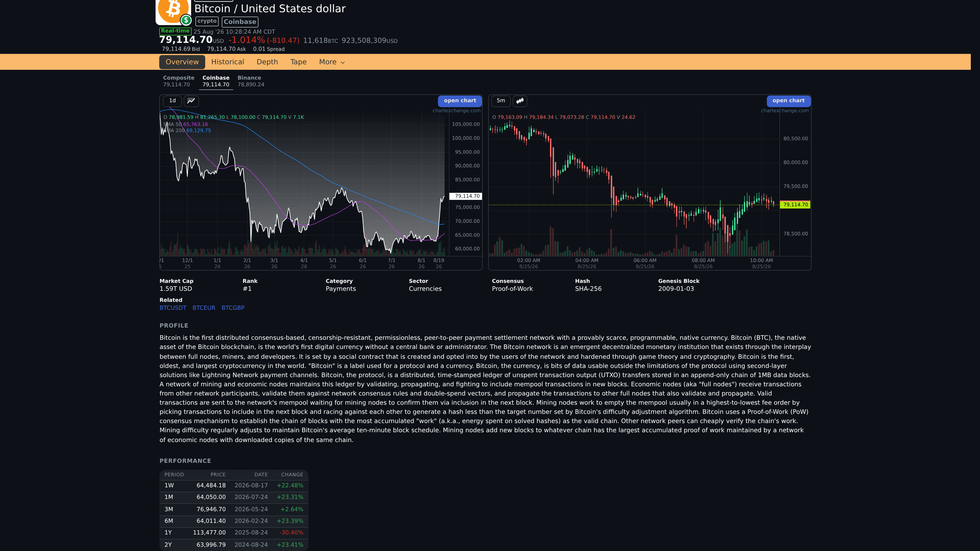The height and width of the screenshot is (551, 980).
Task: Open the Depth tab
Action: pyautogui.click(x=267, y=62)
